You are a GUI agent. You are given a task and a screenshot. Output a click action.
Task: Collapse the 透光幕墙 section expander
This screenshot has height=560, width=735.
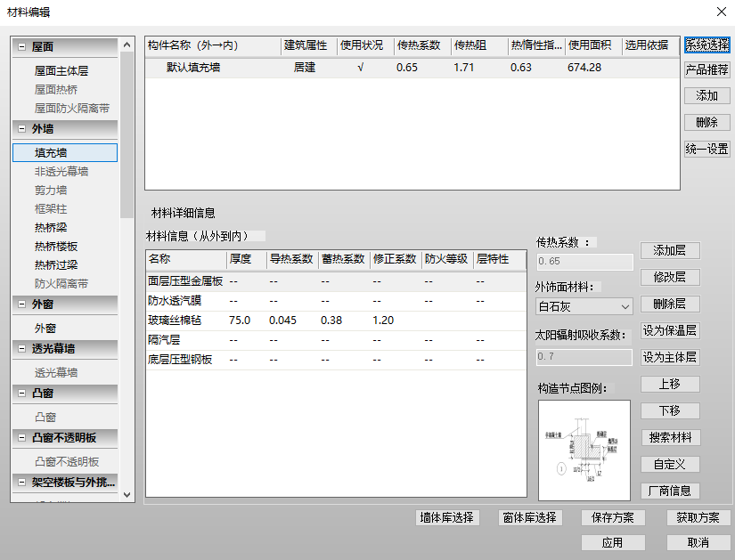click(21, 348)
